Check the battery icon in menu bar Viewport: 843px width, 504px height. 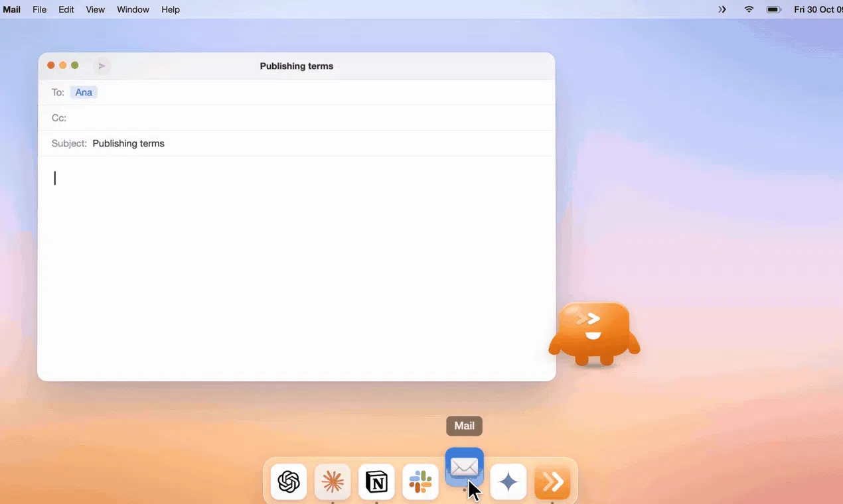coord(773,9)
